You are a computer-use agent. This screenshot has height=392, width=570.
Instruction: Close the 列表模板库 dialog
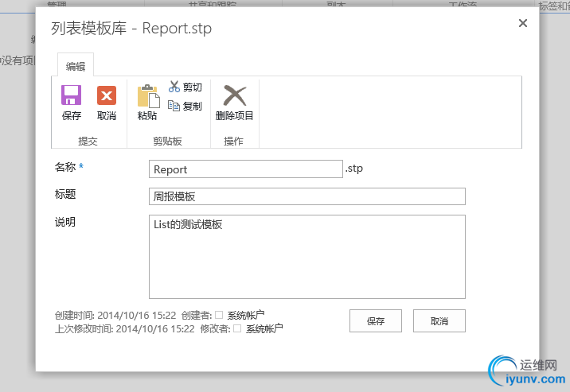click(523, 23)
